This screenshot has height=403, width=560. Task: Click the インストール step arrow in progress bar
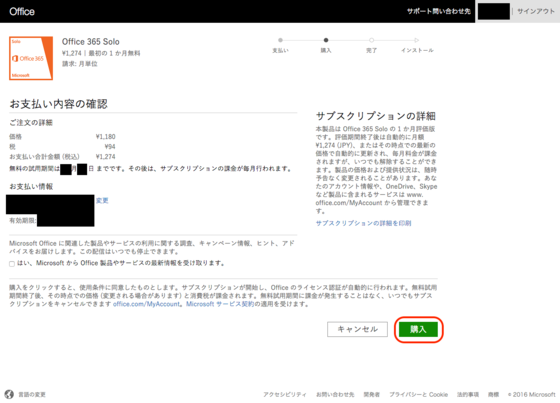pos(417,40)
